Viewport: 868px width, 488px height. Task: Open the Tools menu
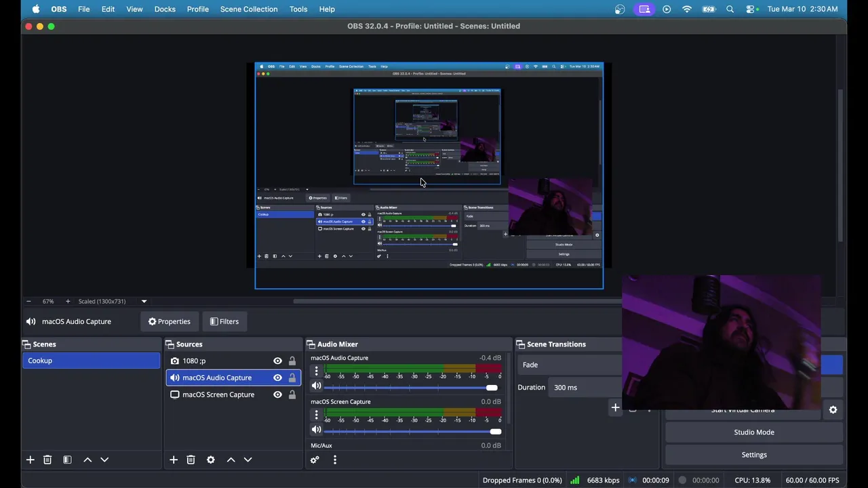tap(298, 9)
